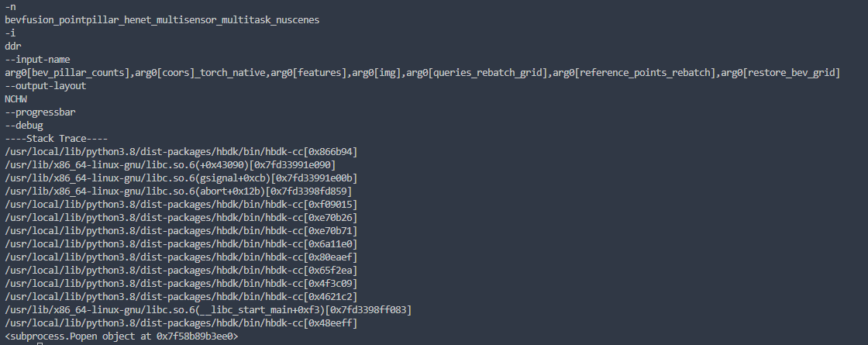Click the "NCHW" layout value
This screenshot has width=868, height=345.
[x=17, y=98]
